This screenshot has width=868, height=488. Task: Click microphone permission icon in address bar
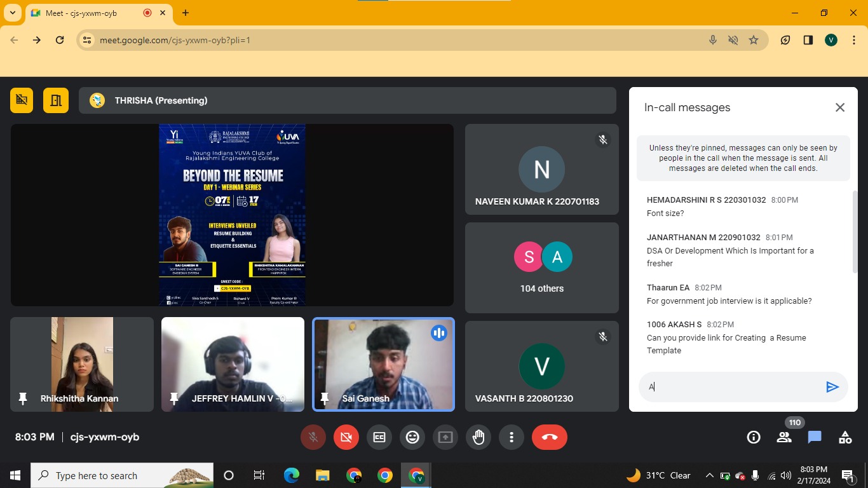[x=713, y=40]
